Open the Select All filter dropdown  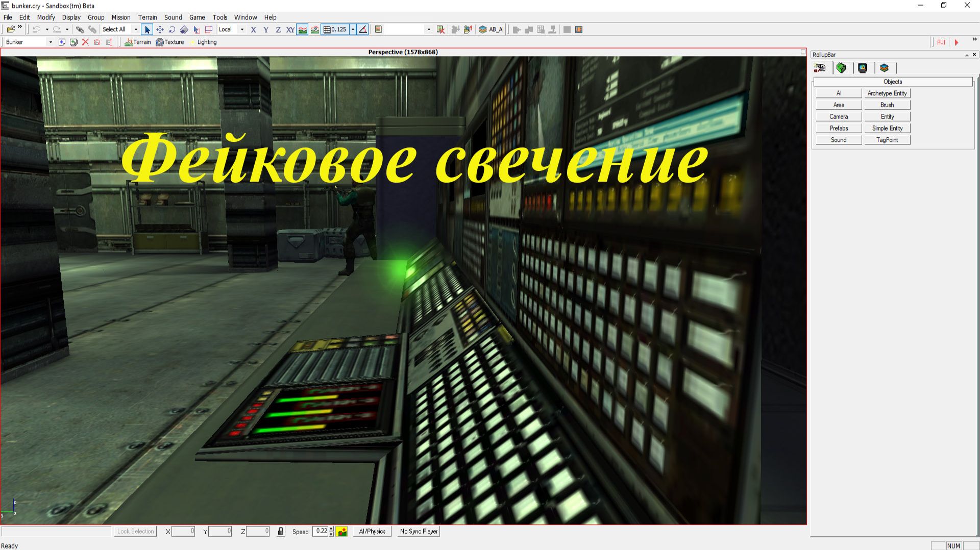pyautogui.click(x=135, y=29)
